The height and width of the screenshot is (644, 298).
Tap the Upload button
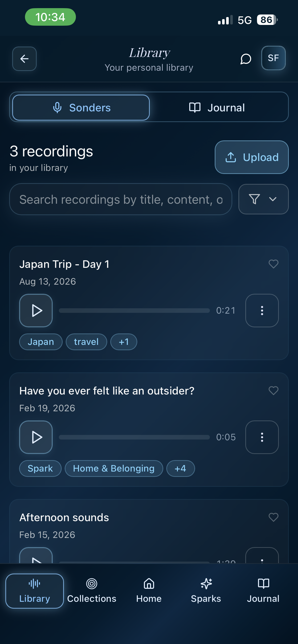click(252, 157)
